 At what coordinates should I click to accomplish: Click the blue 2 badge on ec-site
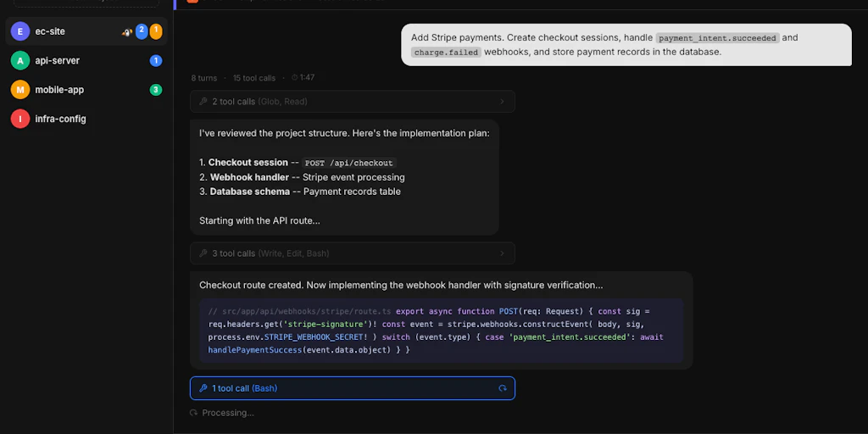coord(142,31)
